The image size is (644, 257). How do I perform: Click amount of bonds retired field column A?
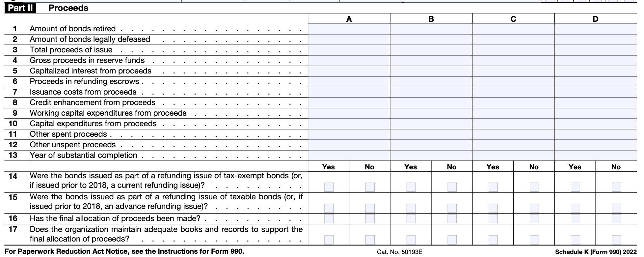tap(349, 29)
